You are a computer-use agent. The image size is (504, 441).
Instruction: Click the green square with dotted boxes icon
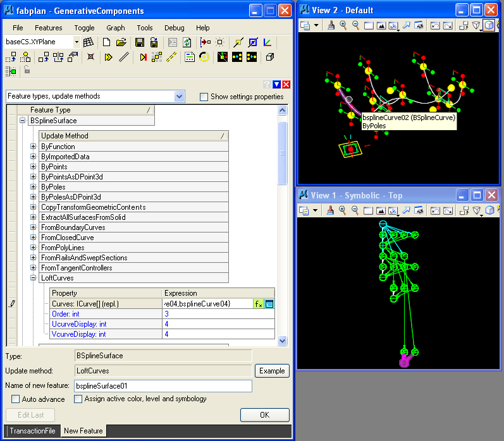tap(11, 71)
